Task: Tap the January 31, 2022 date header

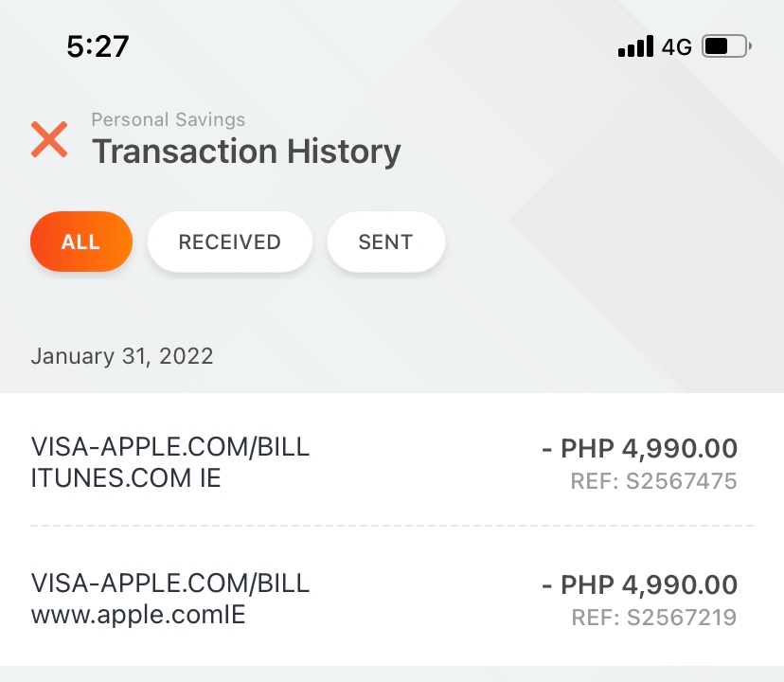Action: [x=122, y=356]
